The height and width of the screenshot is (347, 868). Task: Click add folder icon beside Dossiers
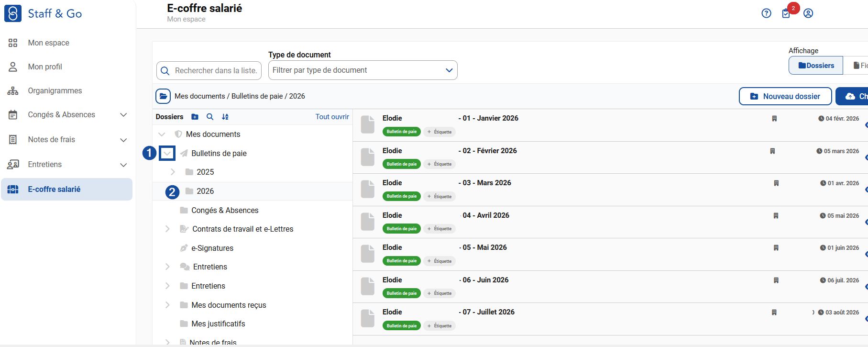195,117
